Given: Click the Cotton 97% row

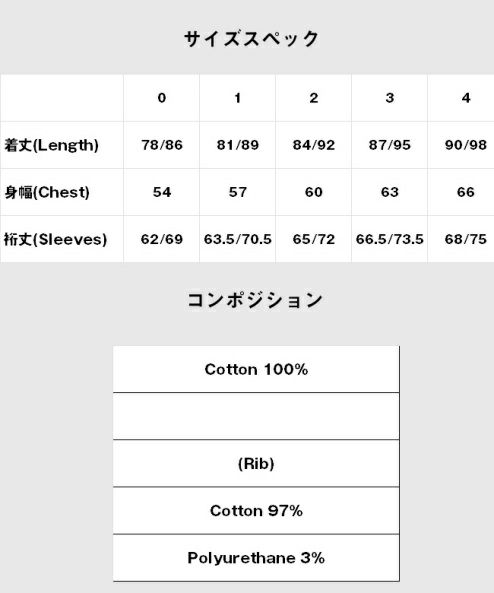Looking at the screenshot, I should click(x=256, y=511).
